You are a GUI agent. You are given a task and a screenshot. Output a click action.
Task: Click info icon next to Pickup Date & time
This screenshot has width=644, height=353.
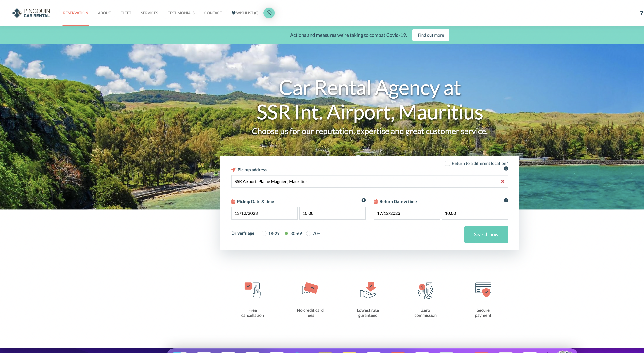(364, 200)
